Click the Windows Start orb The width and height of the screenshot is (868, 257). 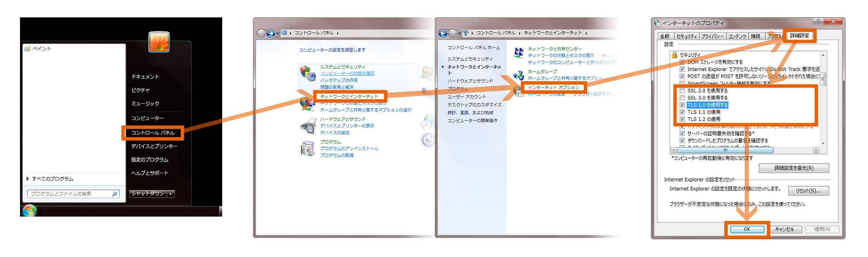click(x=29, y=211)
